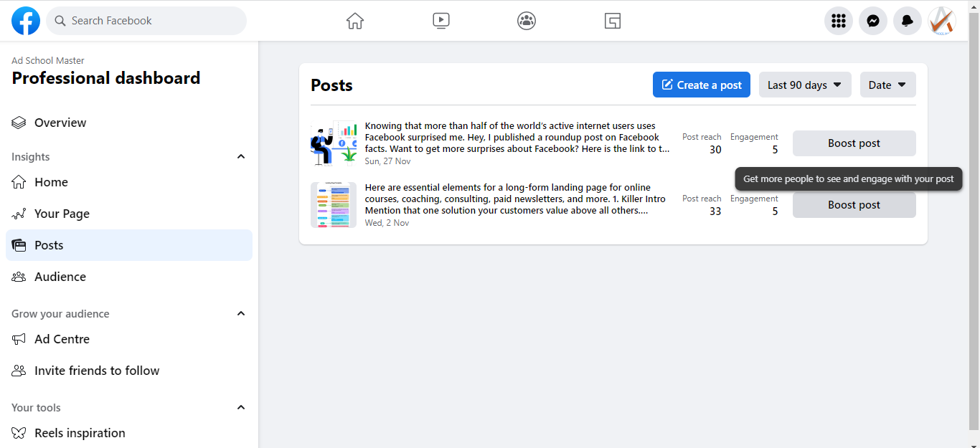
Task: Collapse the Your tools section
Action: coord(241,407)
